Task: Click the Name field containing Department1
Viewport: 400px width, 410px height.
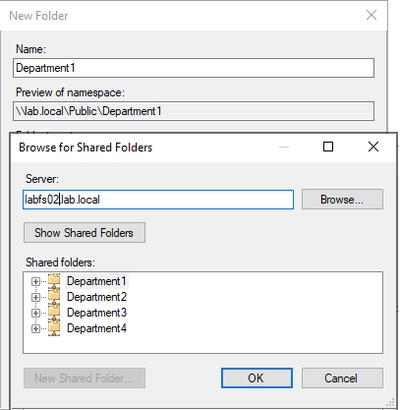Action: click(x=194, y=68)
